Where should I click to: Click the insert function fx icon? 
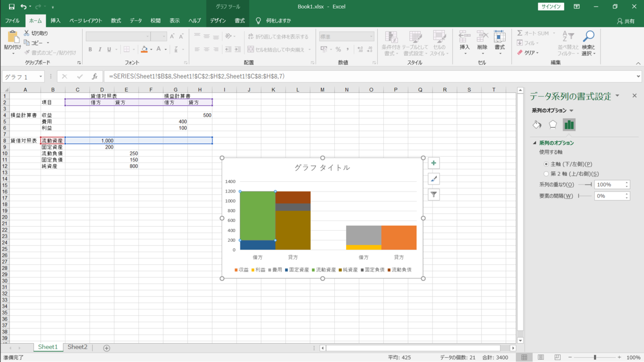point(94,77)
